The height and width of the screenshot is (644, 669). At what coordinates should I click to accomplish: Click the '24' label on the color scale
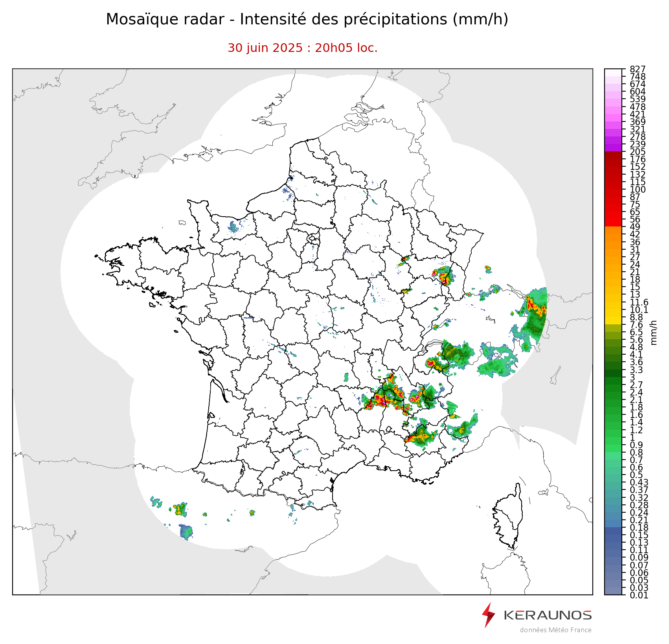[635, 265]
